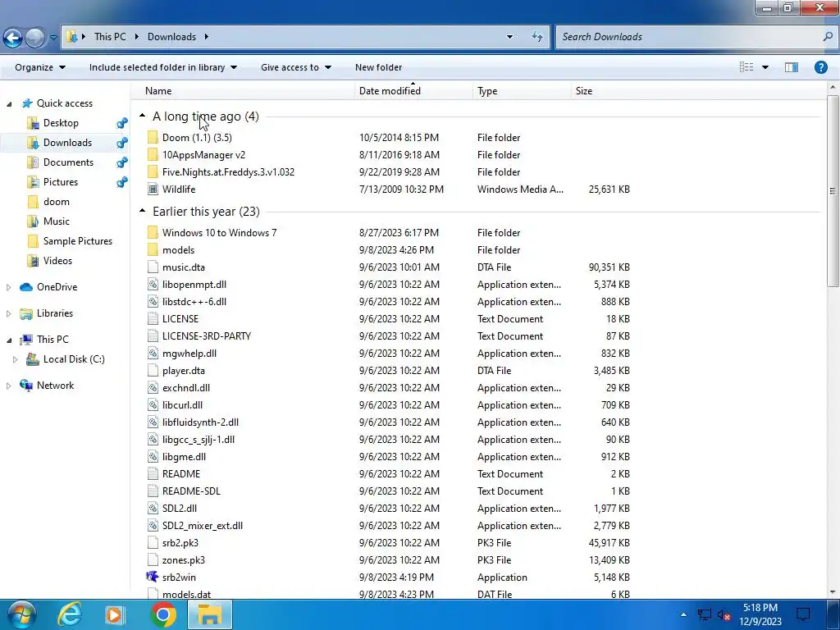The image size is (840, 630).
Task: Click the refresh icon in address bar
Action: [536, 36]
